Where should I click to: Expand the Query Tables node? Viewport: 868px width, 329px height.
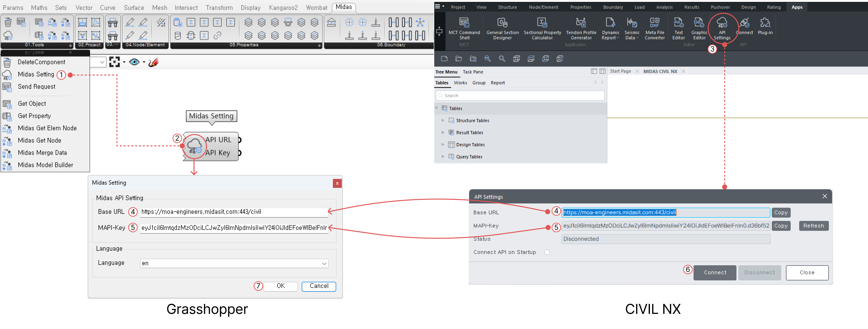[x=443, y=156]
